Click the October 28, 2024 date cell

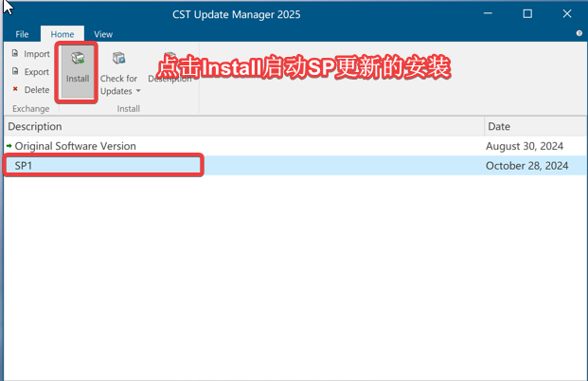(x=526, y=166)
